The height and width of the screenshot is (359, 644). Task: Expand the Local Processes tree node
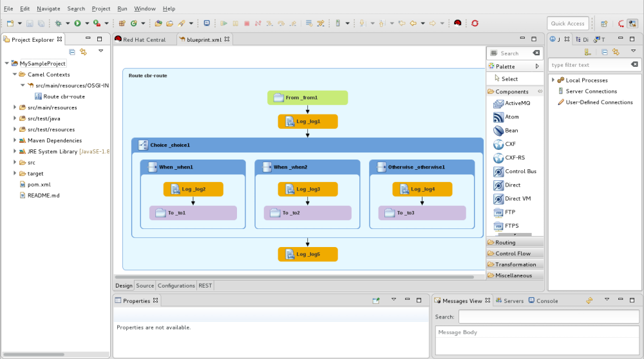(553, 80)
